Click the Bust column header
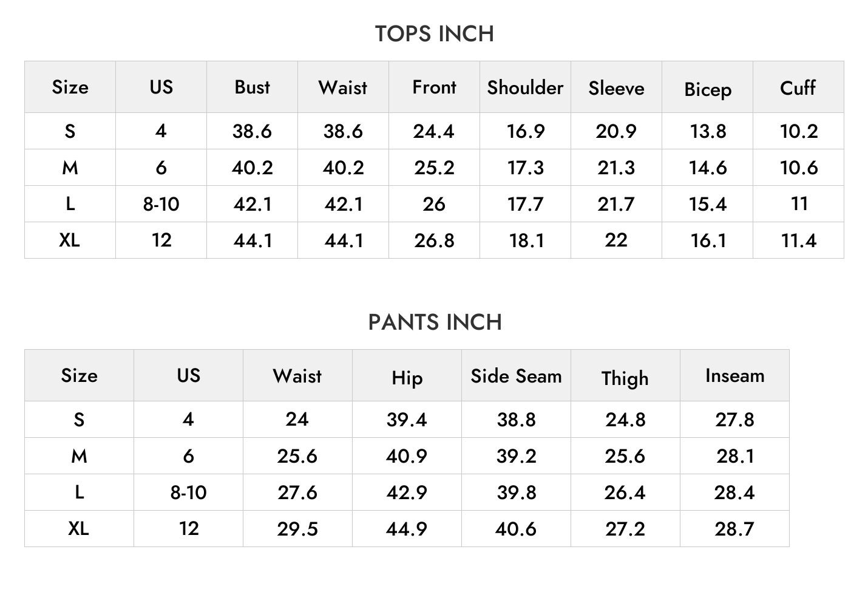The width and height of the screenshot is (868, 589). [252, 87]
